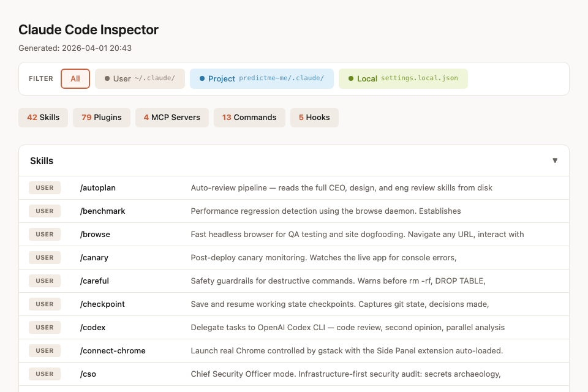This screenshot has height=392, width=588.
Task: Collapse the Skills section
Action: click(x=555, y=160)
